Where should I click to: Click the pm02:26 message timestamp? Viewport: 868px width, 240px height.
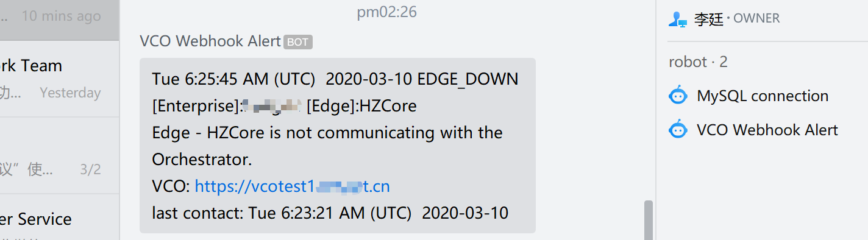pyautogui.click(x=387, y=12)
